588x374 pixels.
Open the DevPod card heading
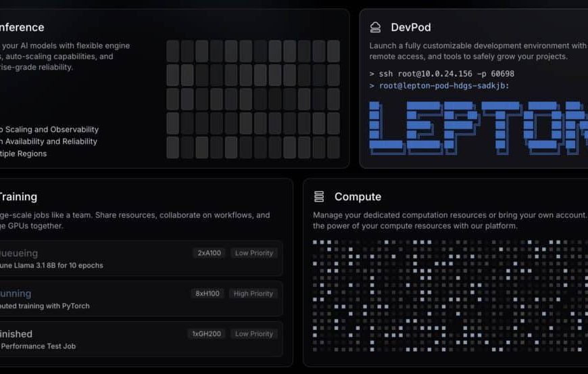point(411,27)
